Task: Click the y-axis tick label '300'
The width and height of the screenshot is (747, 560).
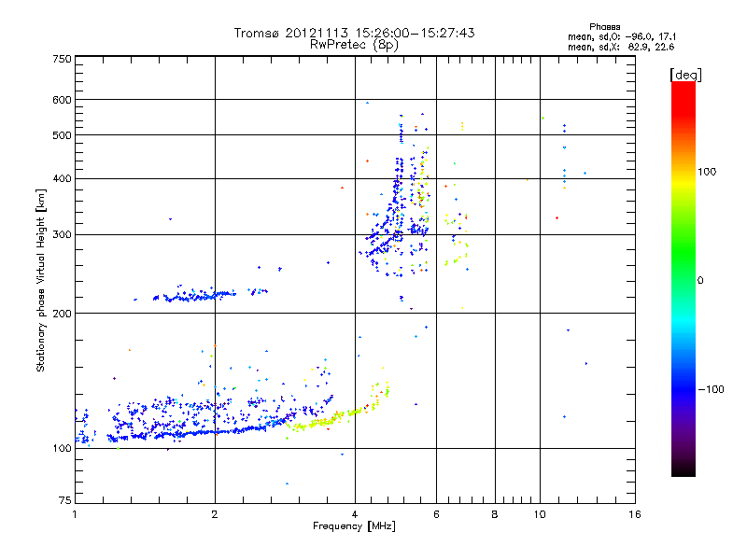Action: 62,235
